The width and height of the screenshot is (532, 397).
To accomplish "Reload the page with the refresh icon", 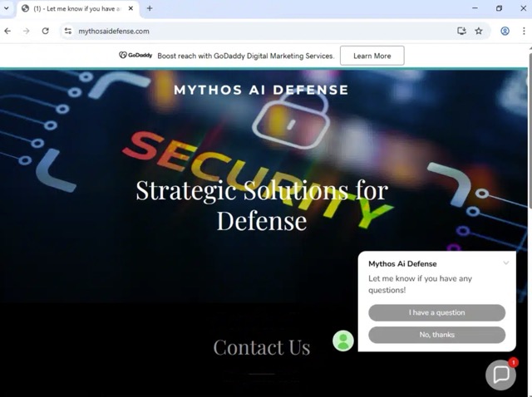I will pos(45,32).
